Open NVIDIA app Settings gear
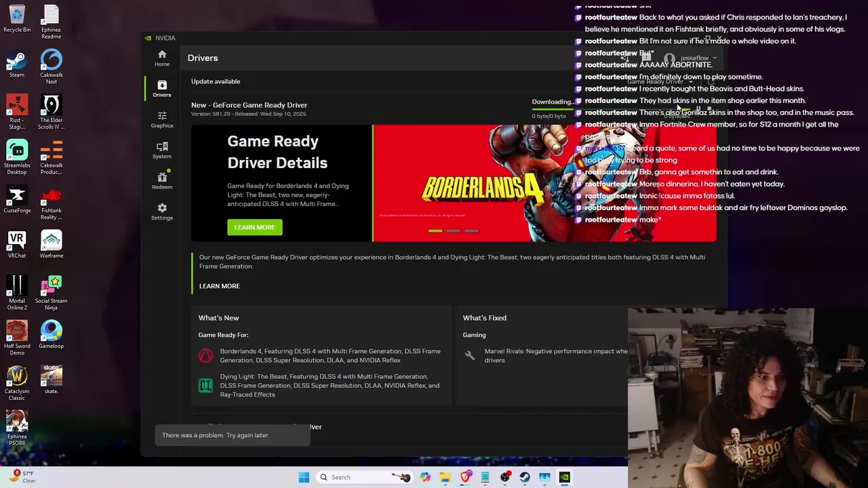 point(161,211)
